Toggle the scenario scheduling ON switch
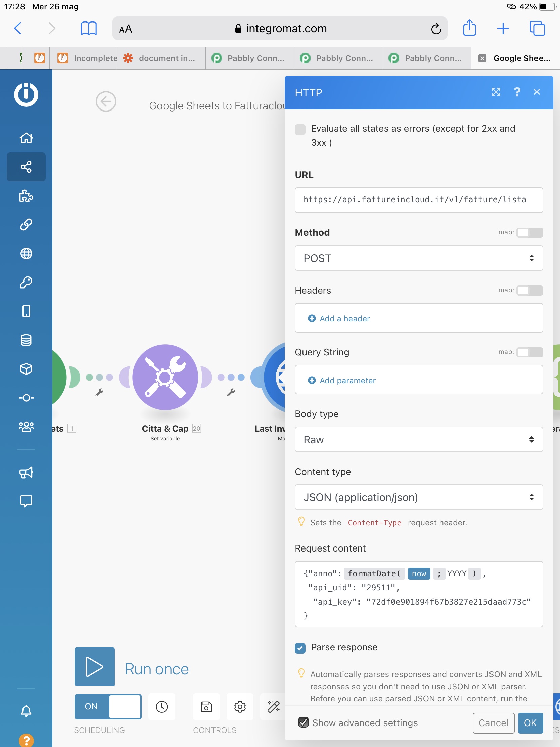The width and height of the screenshot is (560, 747). [108, 707]
